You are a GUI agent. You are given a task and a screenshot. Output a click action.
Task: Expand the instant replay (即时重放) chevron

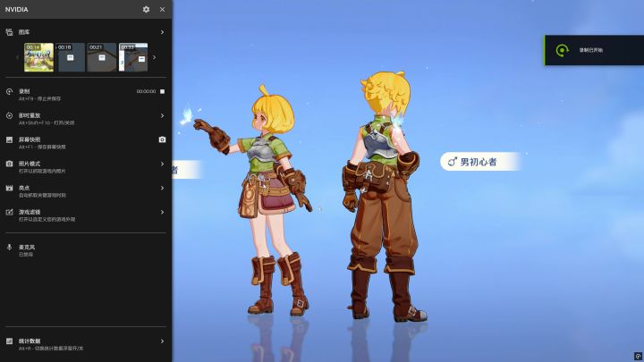point(162,115)
